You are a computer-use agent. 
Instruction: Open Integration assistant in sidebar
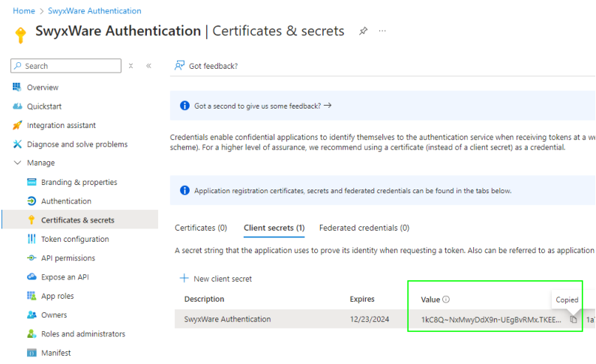61,125
